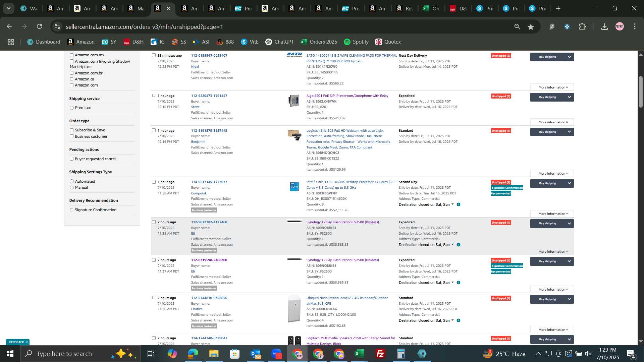Open the Extensions puzzle icon
Screen dimensions: 644x362
(582, 27)
